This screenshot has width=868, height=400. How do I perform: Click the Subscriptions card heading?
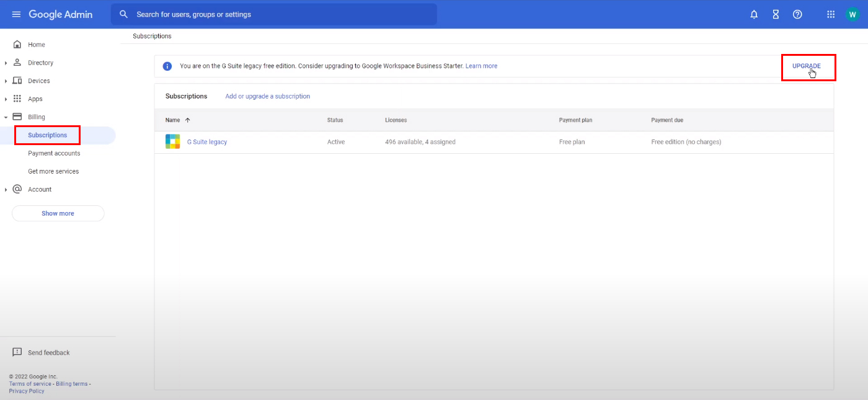tap(187, 96)
